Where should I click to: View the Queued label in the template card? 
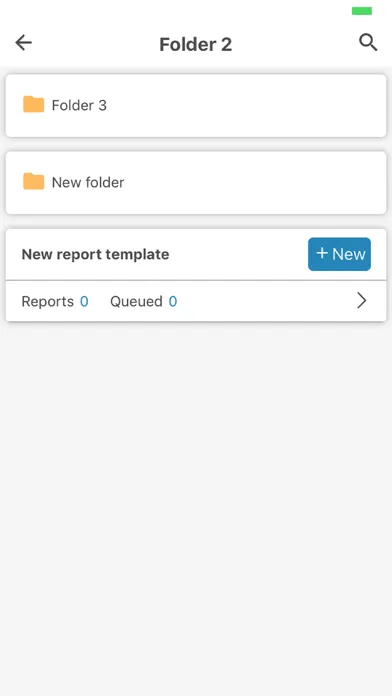[136, 301]
